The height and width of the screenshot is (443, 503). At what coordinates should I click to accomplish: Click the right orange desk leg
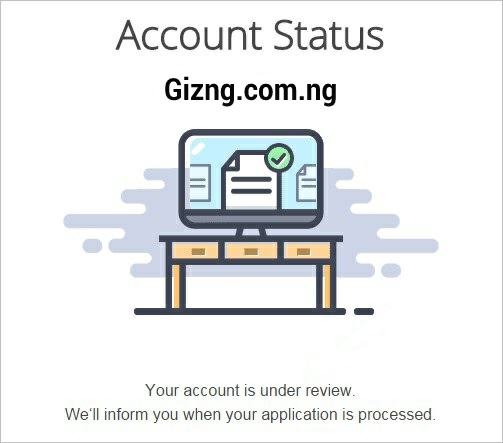327,286
